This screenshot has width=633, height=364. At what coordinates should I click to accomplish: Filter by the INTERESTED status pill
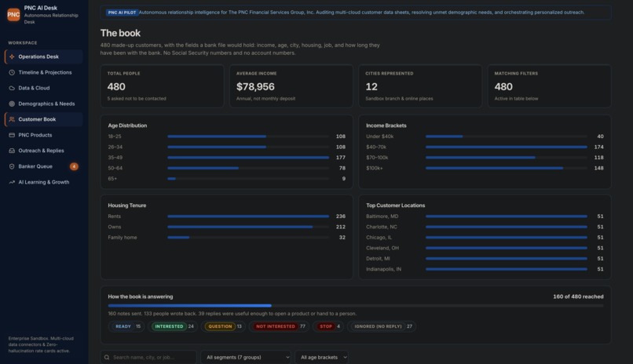click(x=173, y=326)
